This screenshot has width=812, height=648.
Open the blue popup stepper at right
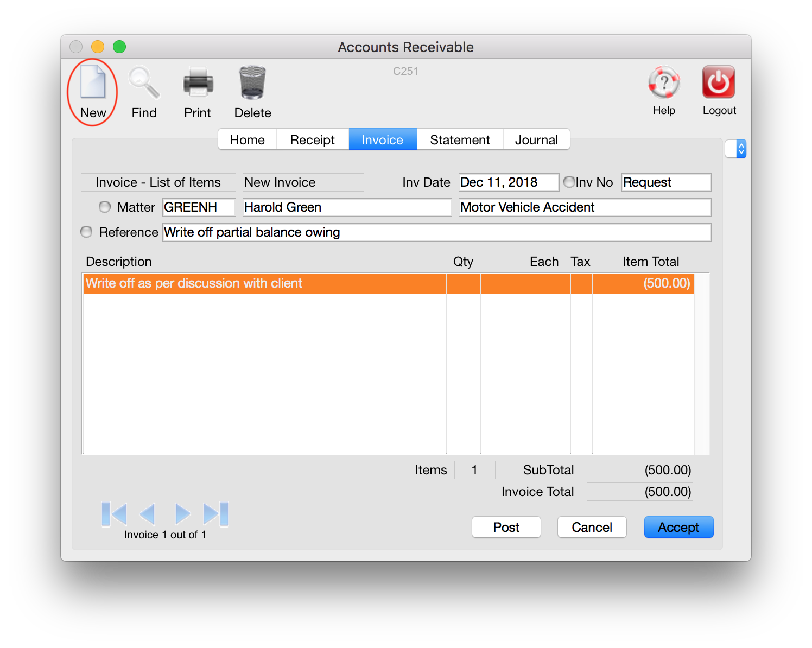(741, 149)
